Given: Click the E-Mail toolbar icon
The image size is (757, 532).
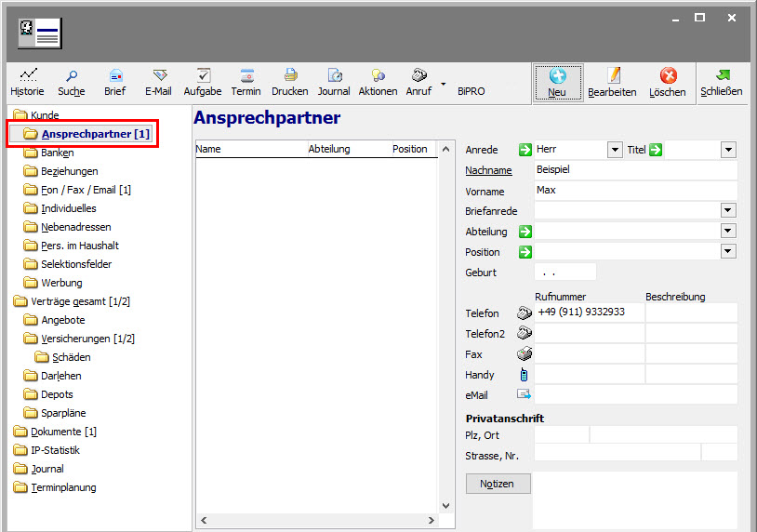Looking at the screenshot, I should pyautogui.click(x=159, y=75).
